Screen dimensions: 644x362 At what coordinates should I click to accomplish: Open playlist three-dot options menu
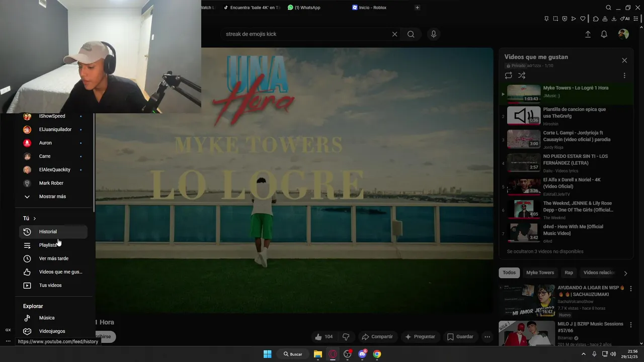point(624,75)
